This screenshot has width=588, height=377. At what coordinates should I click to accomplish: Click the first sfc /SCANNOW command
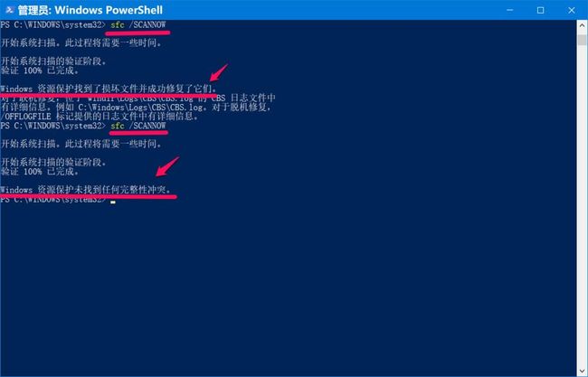pyautogui.click(x=138, y=24)
